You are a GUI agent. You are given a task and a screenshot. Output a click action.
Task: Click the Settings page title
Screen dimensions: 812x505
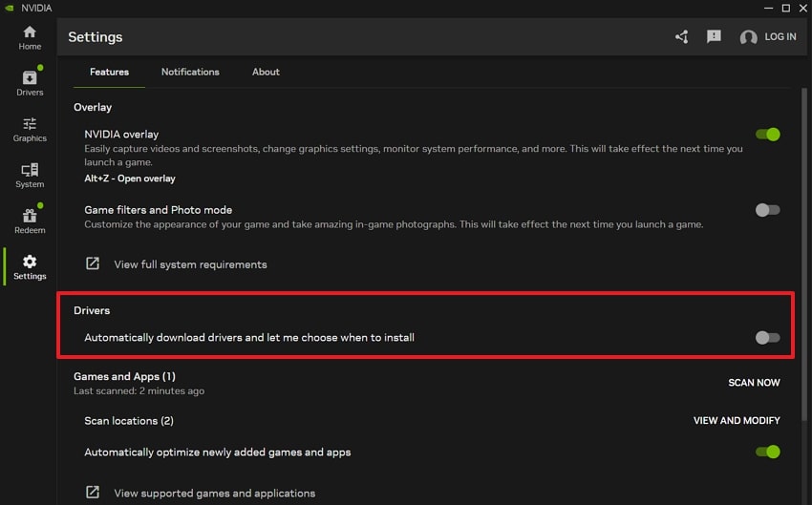[x=96, y=37]
